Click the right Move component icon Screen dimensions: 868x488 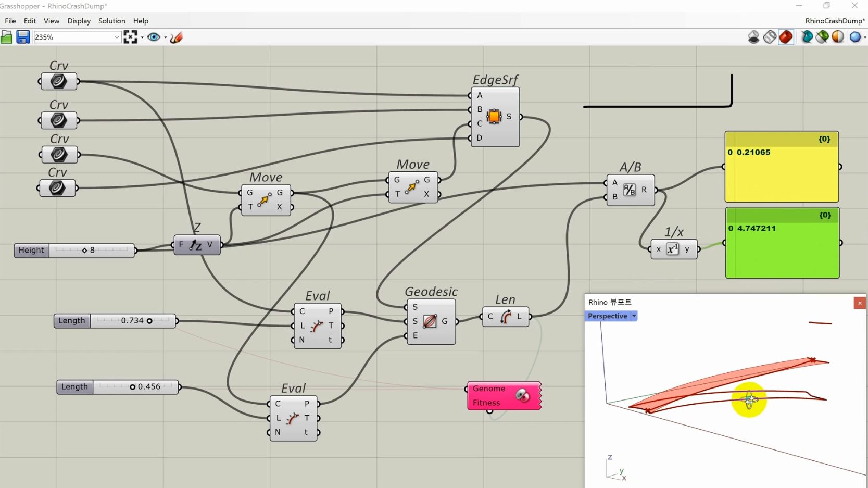(412, 187)
